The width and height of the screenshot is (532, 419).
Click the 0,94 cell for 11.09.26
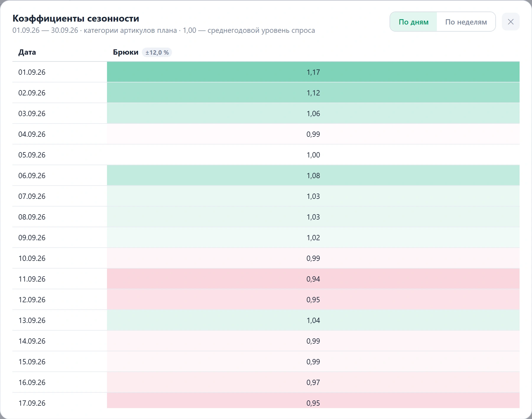pos(313,279)
